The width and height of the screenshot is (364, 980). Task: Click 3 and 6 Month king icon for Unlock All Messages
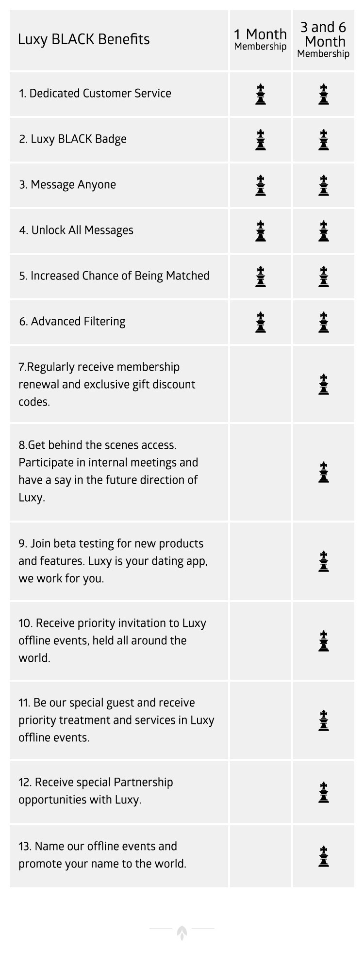[x=324, y=231]
